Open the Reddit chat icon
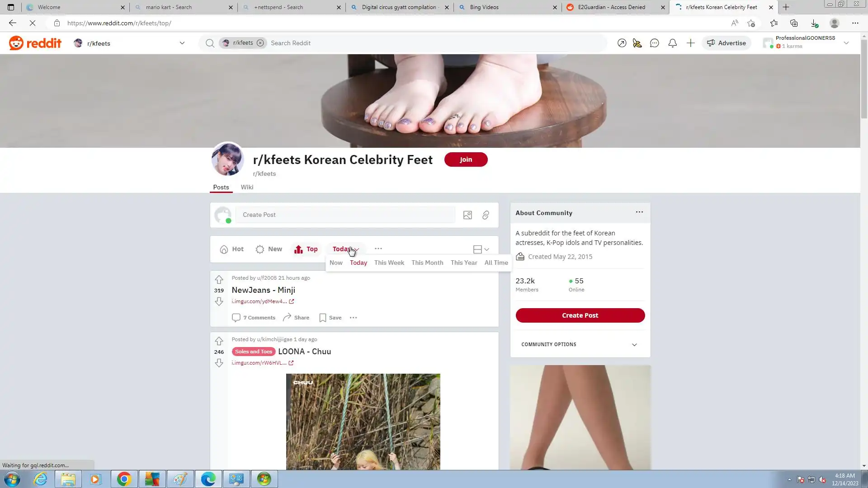Viewport: 868px width, 488px height. pyautogui.click(x=654, y=43)
